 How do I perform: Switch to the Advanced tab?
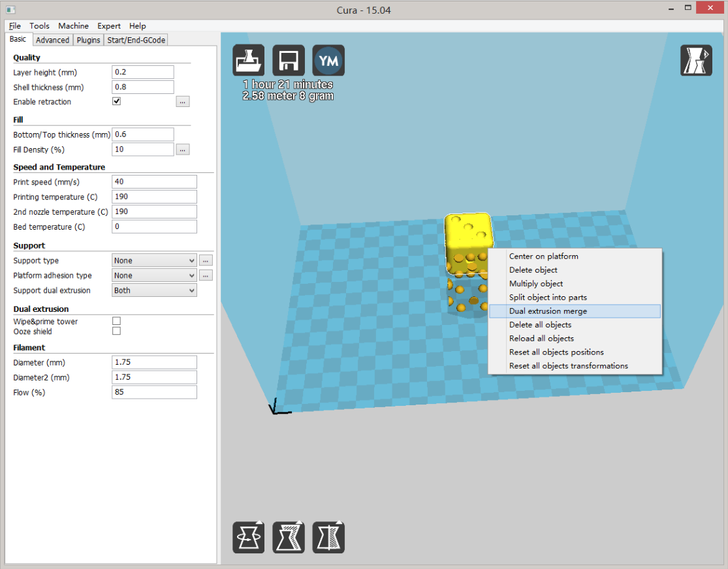pos(52,40)
